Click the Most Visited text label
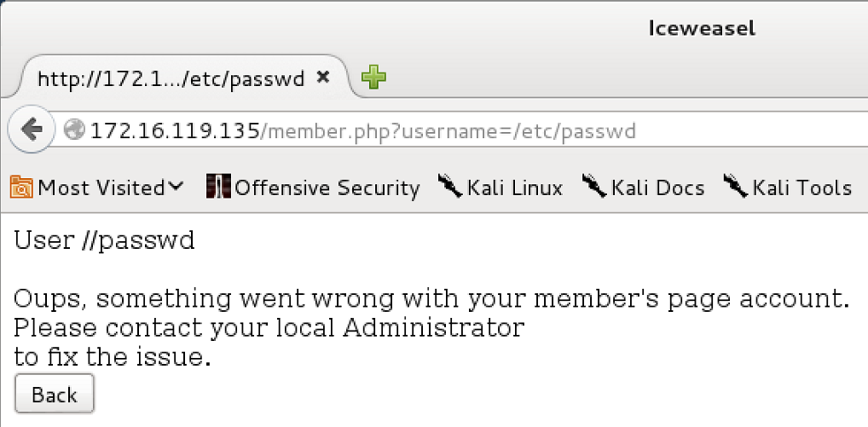 coord(101,188)
